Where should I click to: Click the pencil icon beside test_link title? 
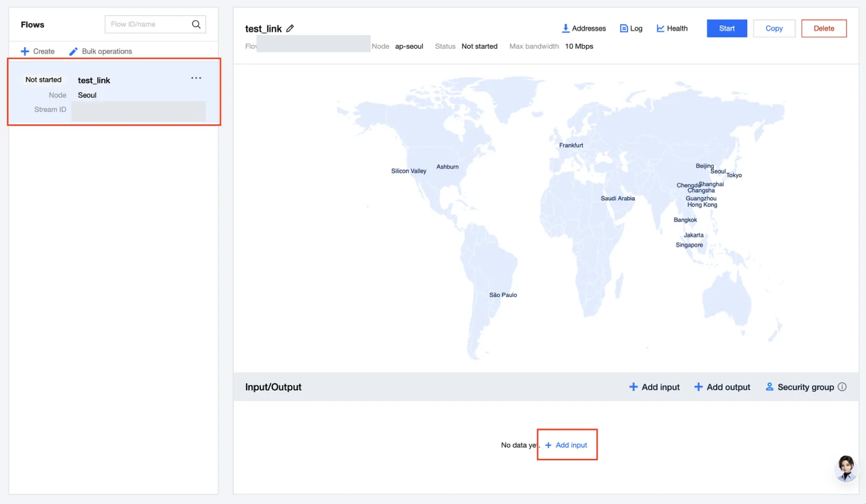pyautogui.click(x=290, y=29)
